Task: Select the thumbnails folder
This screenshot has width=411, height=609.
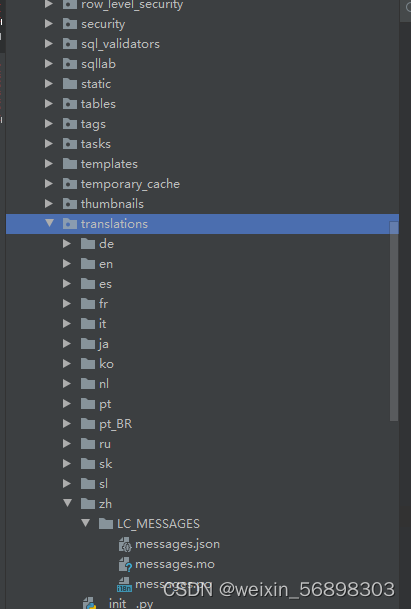Action: pyautogui.click(x=112, y=204)
